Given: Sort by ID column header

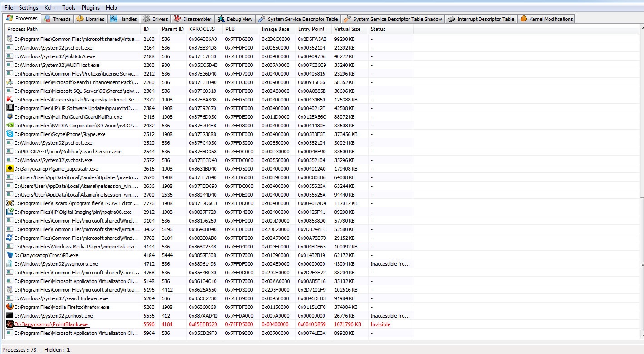Looking at the screenshot, I should pyautogui.click(x=150, y=29).
